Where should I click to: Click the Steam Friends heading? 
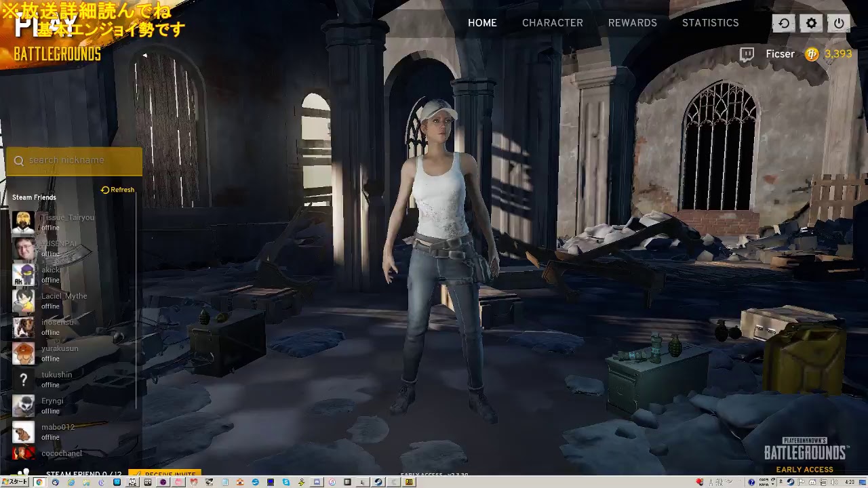[34, 197]
